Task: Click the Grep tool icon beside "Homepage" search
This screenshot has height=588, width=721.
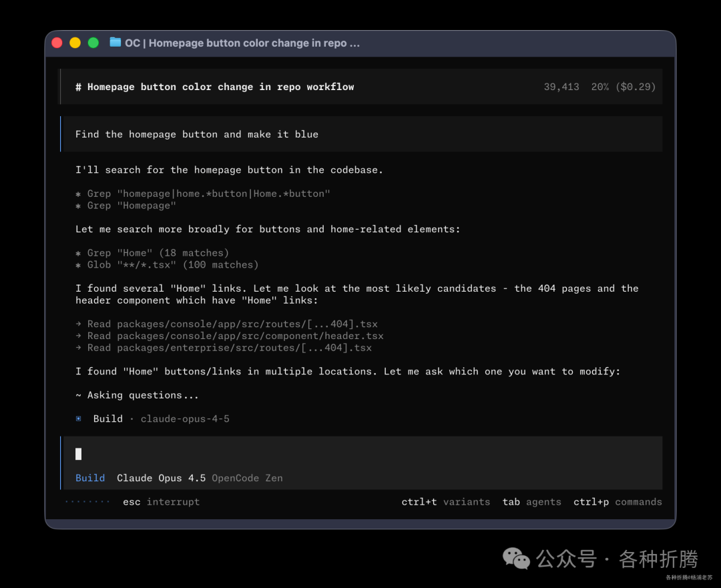Action: tap(78, 206)
